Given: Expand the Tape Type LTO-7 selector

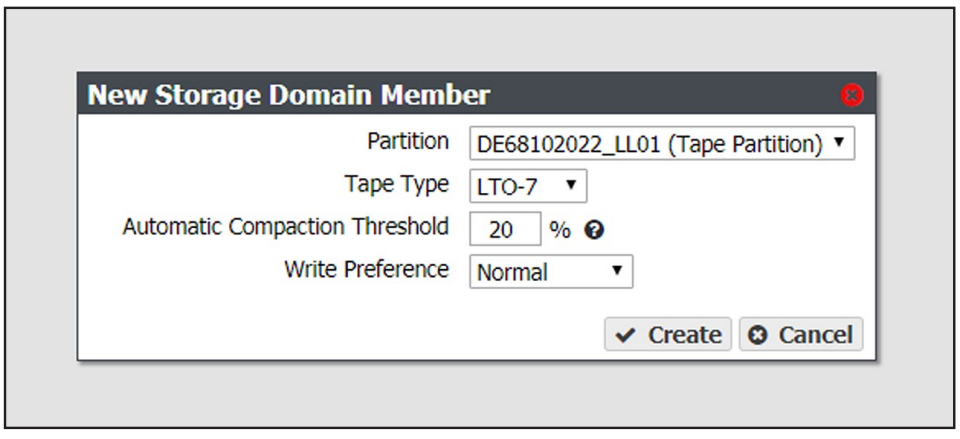Looking at the screenshot, I should [x=528, y=186].
